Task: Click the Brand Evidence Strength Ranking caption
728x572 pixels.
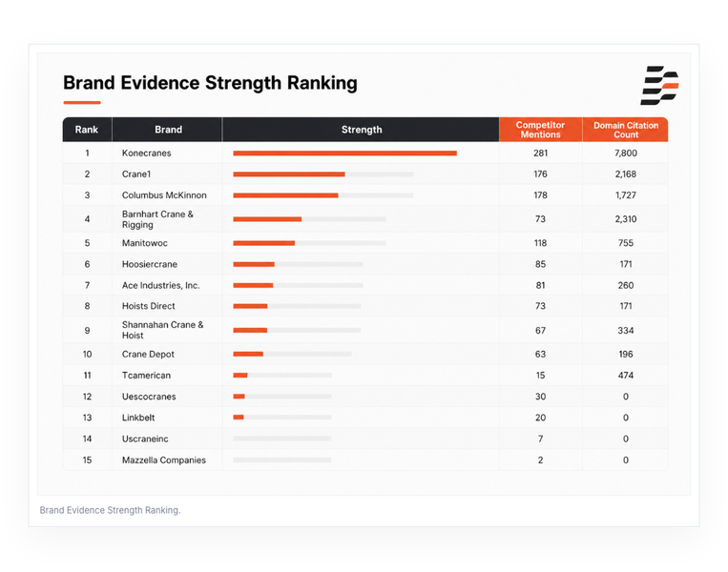Action: click(x=110, y=510)
